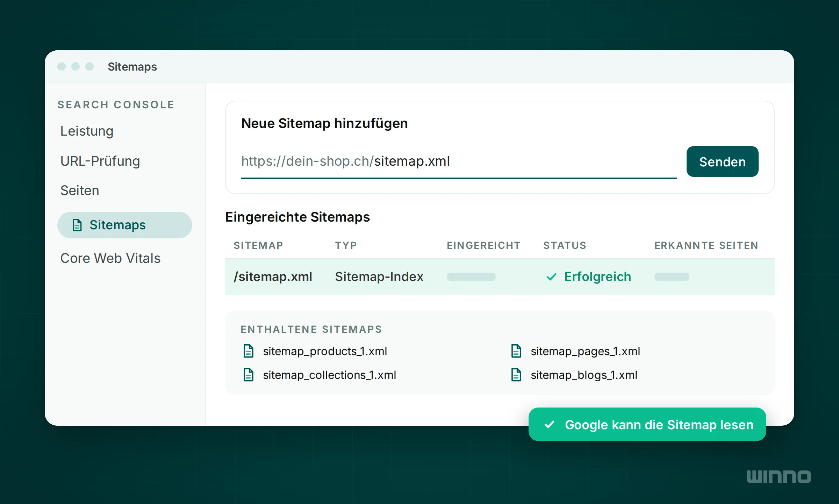
Task: Select the Sitemaps sidebar item
Action: (x=125, y=225)
